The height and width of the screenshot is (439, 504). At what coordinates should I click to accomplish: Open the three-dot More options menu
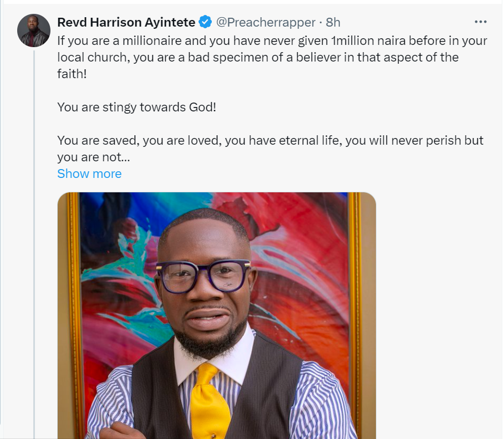(x=480, y=22)
